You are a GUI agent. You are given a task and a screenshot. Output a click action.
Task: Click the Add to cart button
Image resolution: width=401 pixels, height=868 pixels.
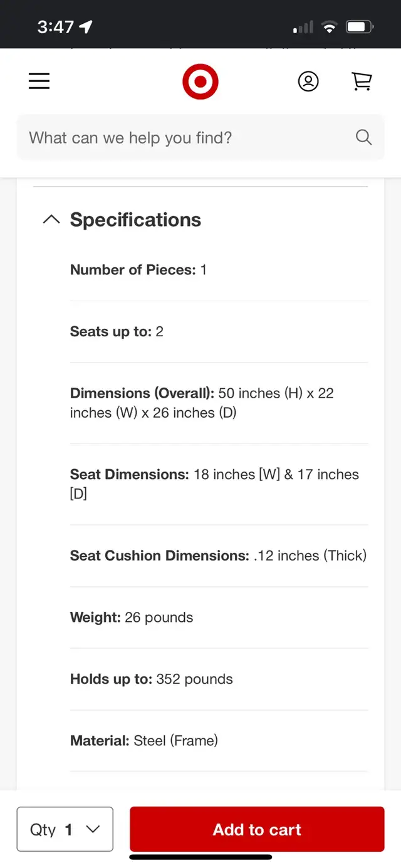(x=257, y=829)
